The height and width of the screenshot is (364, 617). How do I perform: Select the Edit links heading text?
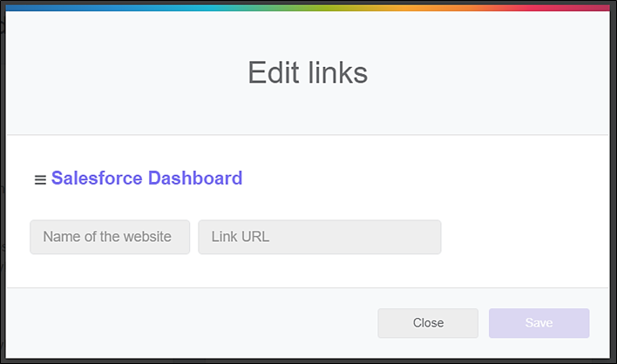pyautogui.click(x=308, y=73)
